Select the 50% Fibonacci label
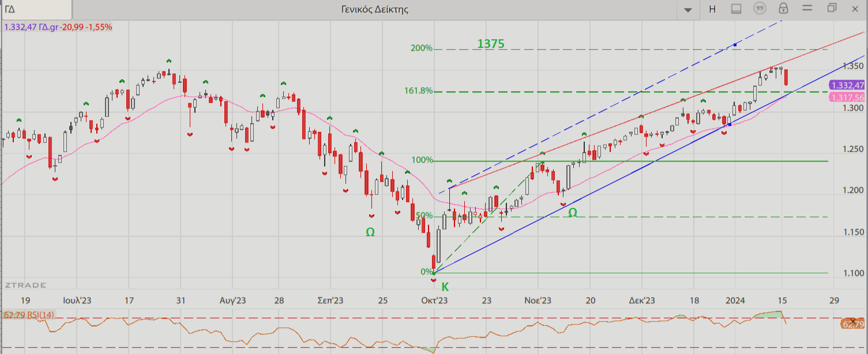Screen dimensions: 868x354 (424, 215)
